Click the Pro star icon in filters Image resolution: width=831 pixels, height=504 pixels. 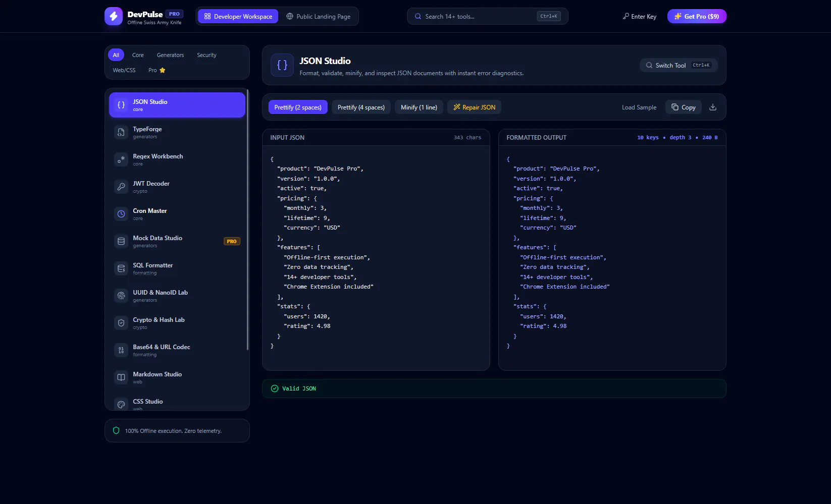(163, 70)
